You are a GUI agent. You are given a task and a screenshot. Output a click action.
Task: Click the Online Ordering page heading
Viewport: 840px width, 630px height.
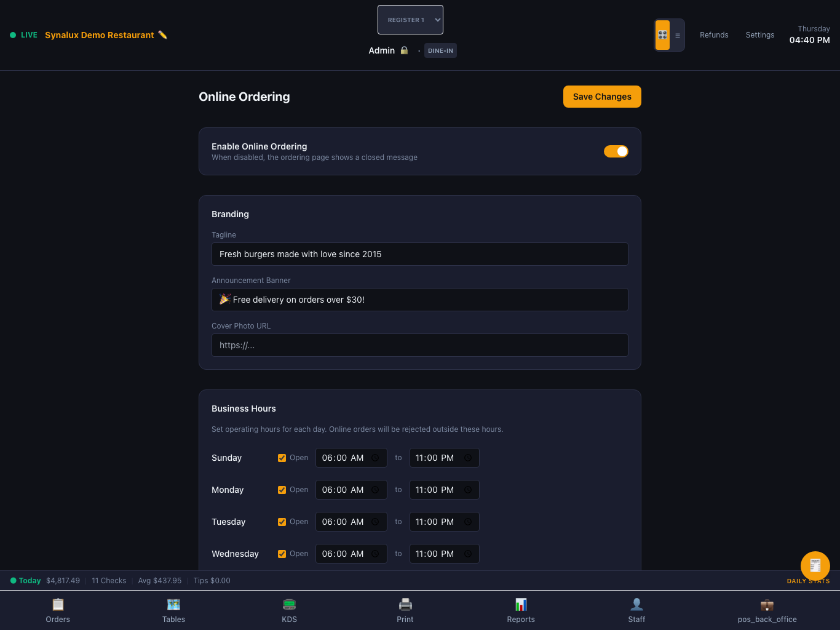click(x=244, y=97)
